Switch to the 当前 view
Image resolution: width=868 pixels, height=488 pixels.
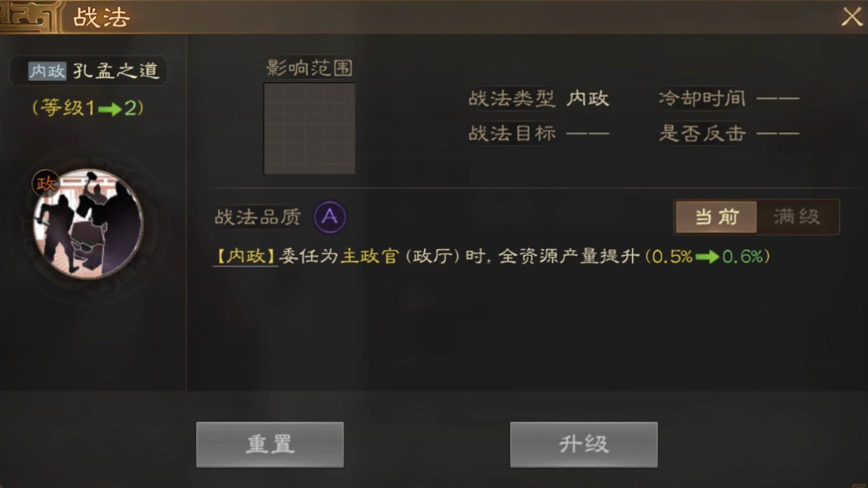[x=716, y=217]
